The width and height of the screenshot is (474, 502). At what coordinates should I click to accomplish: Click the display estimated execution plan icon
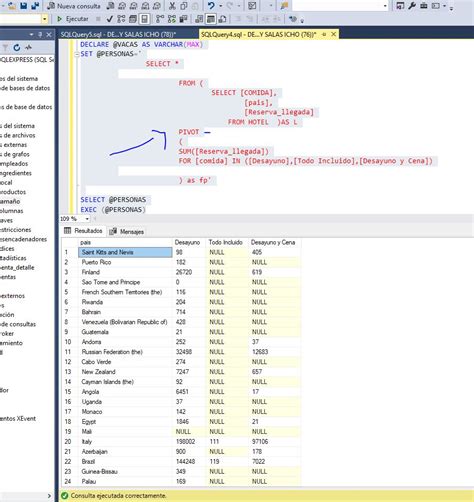tap(121, 19)
